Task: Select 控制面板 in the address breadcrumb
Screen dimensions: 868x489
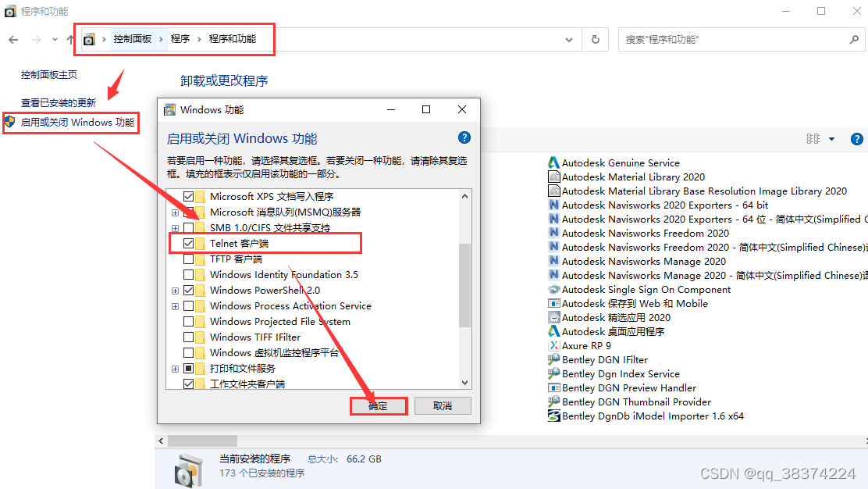Action: tap(132, 39)
